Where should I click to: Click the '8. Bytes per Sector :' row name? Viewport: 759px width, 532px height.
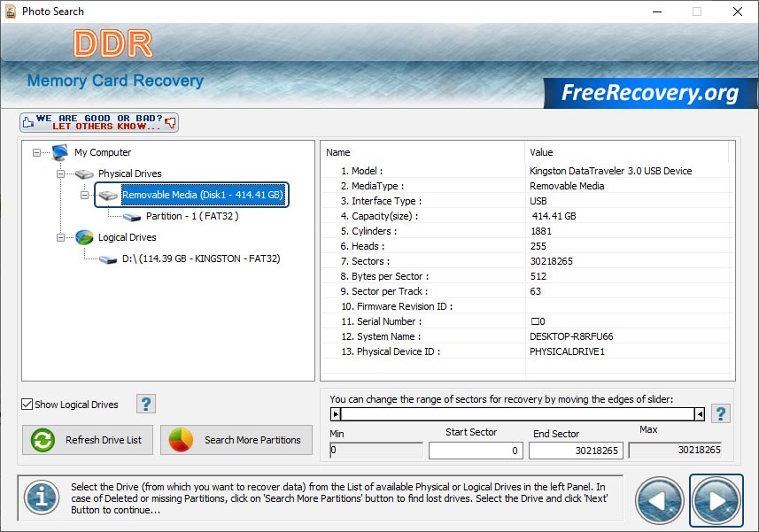(384, 276)
